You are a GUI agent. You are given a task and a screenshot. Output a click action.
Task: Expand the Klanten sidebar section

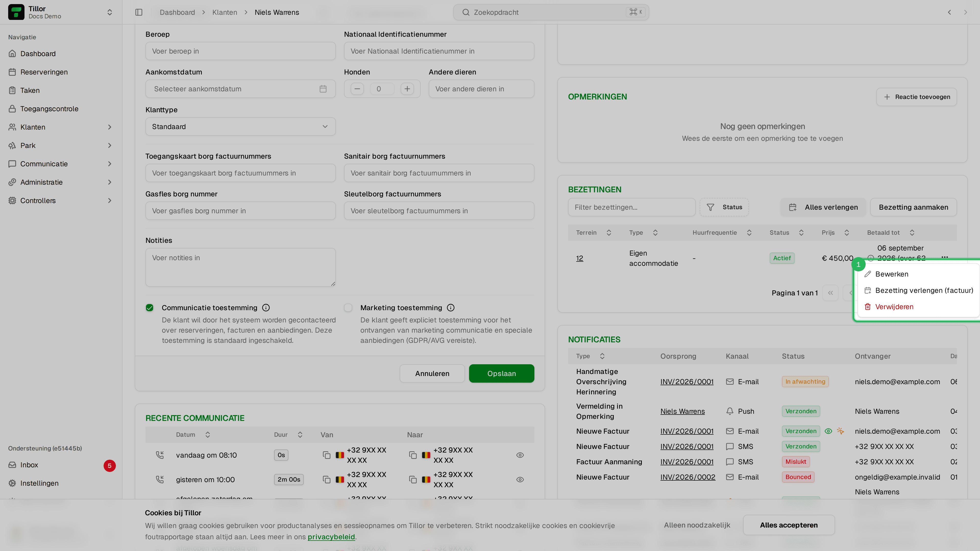coord(61,127)
